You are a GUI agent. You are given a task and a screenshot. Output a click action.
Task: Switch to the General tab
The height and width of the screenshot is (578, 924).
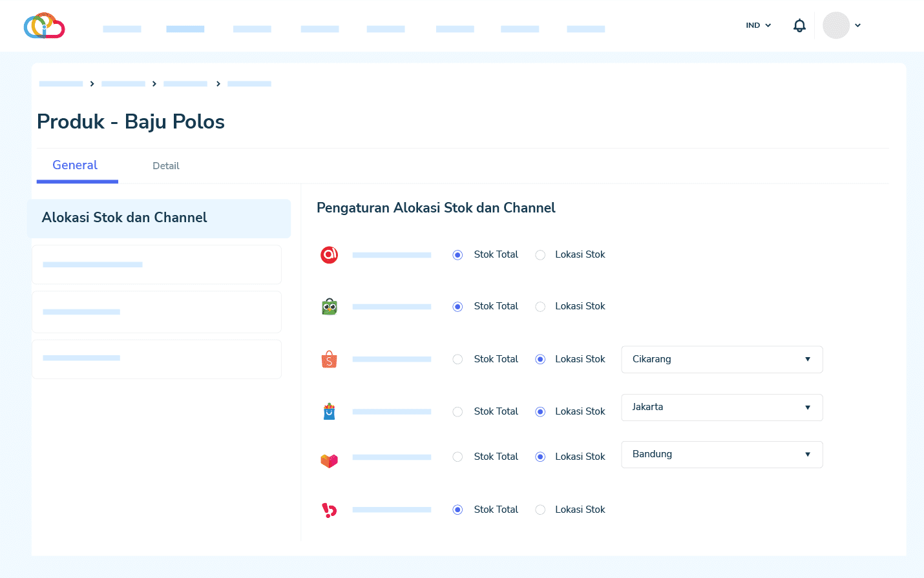coord(75,165)
